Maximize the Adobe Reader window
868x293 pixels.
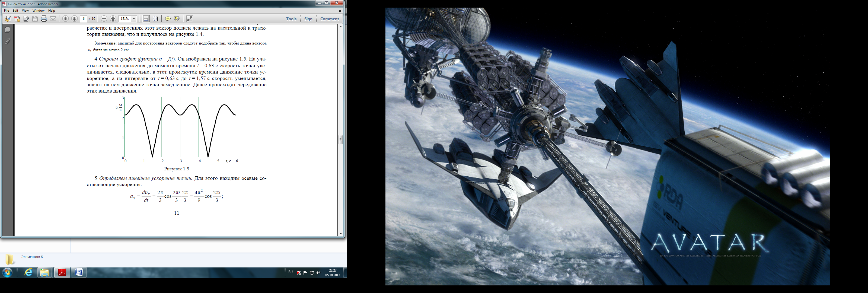[326, 3]
